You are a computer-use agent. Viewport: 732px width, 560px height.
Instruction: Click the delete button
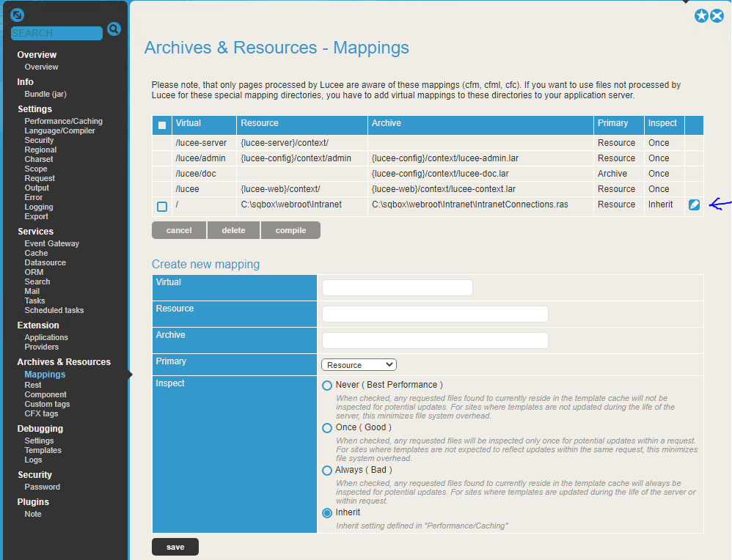(x=233, y=230)
